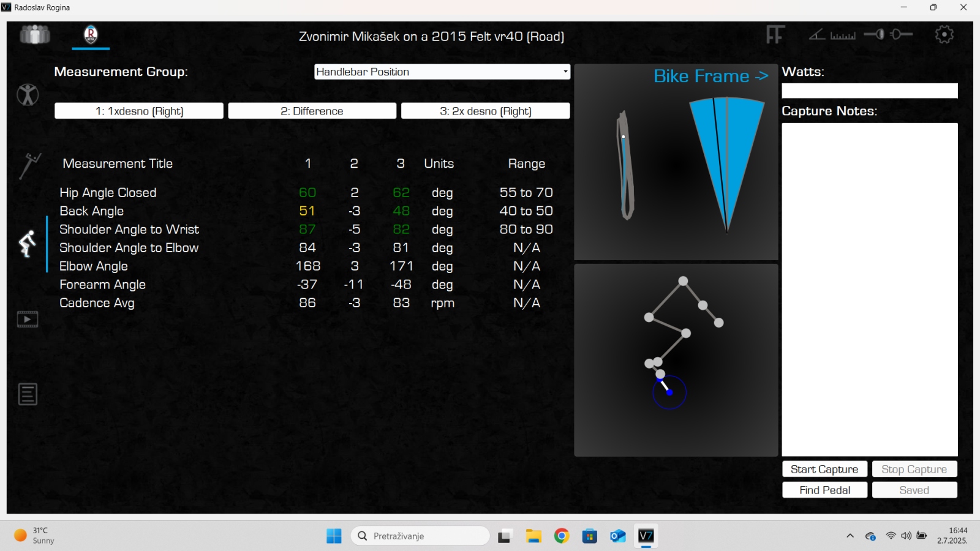
Task: Click the ruler units icon
Action: [843, 36]
